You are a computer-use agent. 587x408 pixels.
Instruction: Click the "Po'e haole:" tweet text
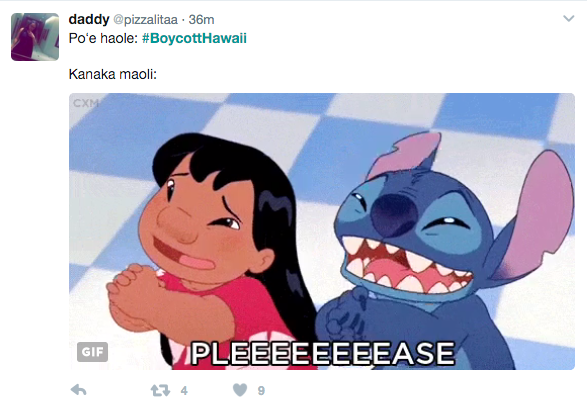pos(104,38)
